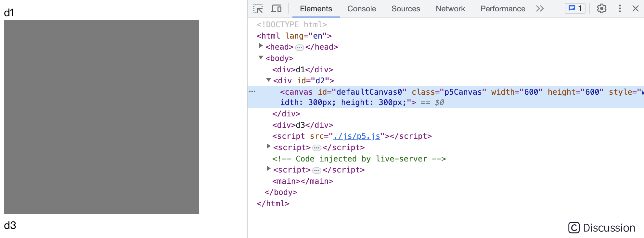Screen dimensions: 644x238
Task: Click the ellipsis badge inside head tag
Action: click(x=299, y=48)
